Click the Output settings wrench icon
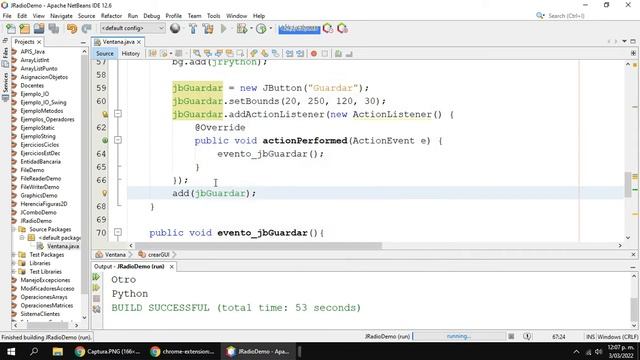Screen dimensions: 640x360 [96, 309]
